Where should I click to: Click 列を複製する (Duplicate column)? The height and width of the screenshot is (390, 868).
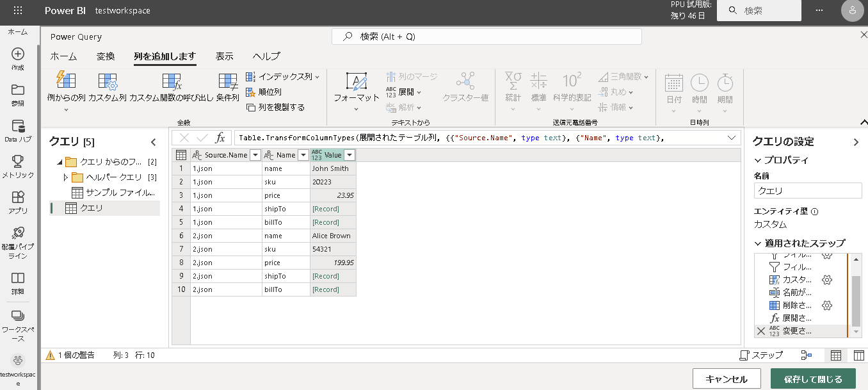pos(275,108)
